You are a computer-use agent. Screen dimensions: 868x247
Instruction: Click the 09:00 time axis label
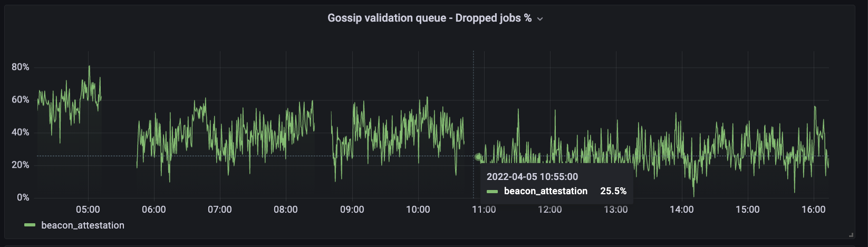pyautogui.click(x=352, y=210)
